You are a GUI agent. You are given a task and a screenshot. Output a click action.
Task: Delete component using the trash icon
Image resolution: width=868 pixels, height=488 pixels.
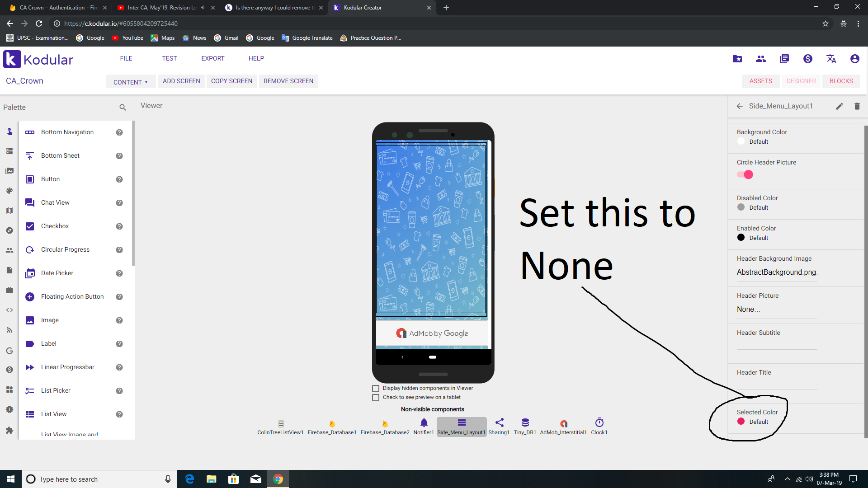(857, 106)
